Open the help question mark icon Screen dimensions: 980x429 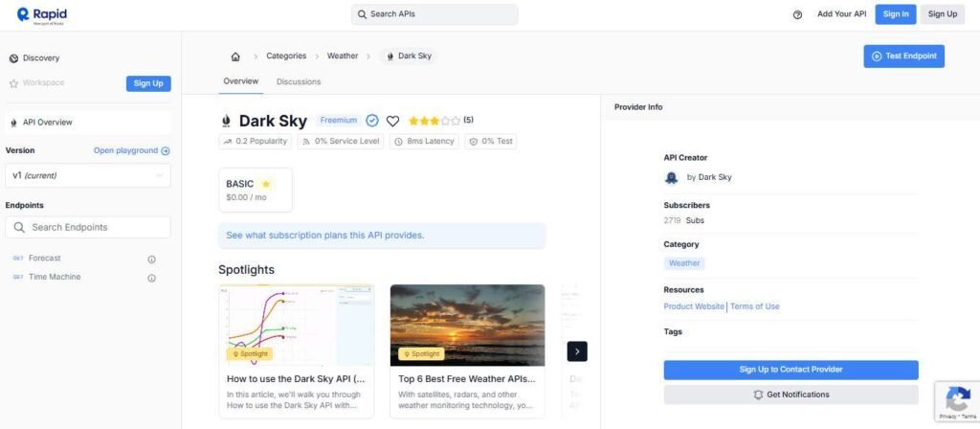[x=797, y=14]
